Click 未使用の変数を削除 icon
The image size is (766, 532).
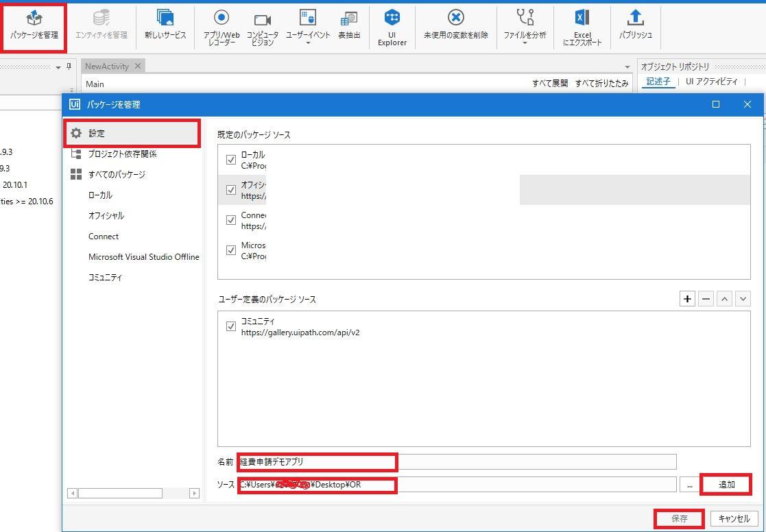coord(456,26)
